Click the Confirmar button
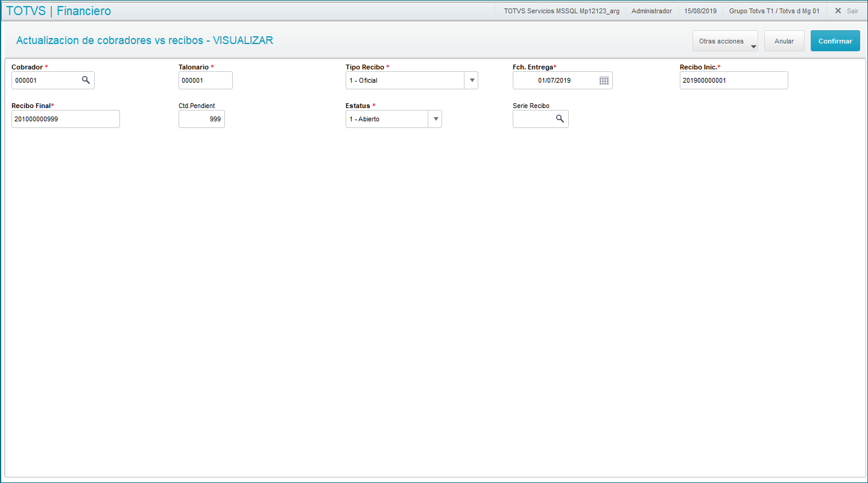Screen dimensions: 868x483 click(835, 41)
